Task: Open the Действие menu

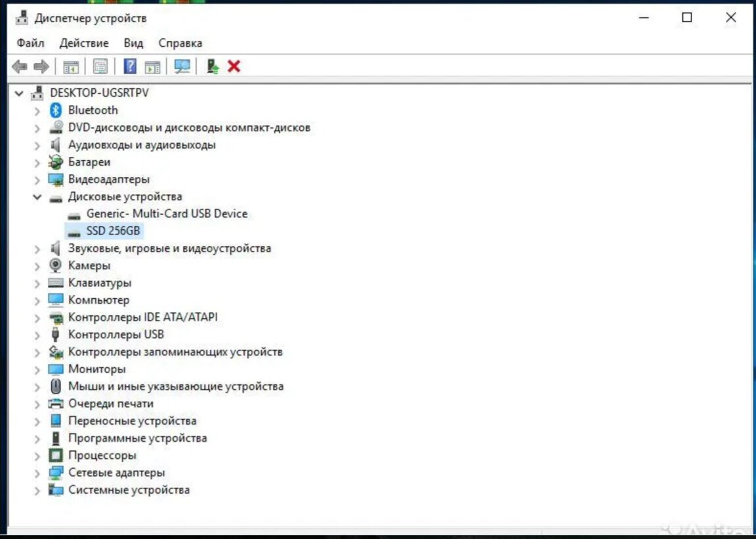Action: [83, 43]
